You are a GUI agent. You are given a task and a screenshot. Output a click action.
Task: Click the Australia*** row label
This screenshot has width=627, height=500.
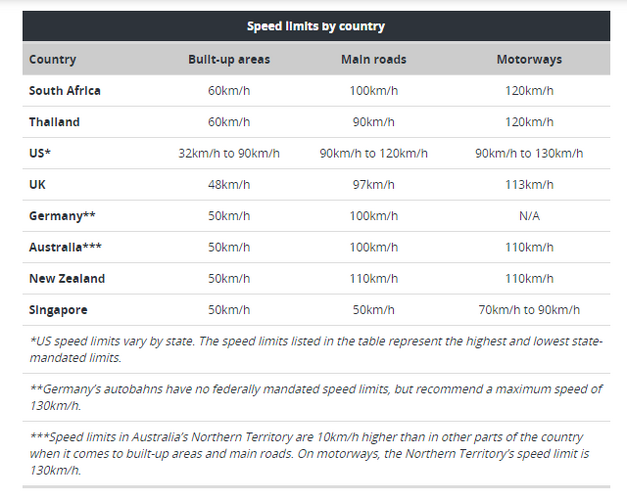pyautogui.click(x=65, y=247)
